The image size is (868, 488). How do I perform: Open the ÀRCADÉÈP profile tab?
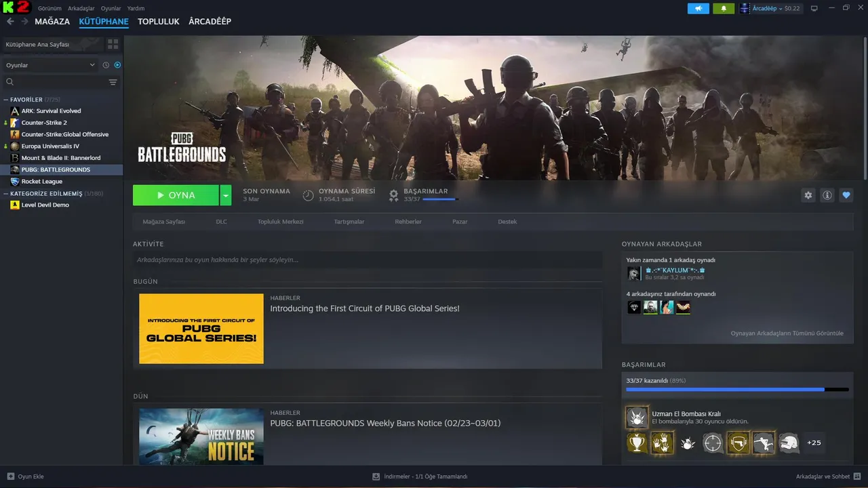click(210, 22)
